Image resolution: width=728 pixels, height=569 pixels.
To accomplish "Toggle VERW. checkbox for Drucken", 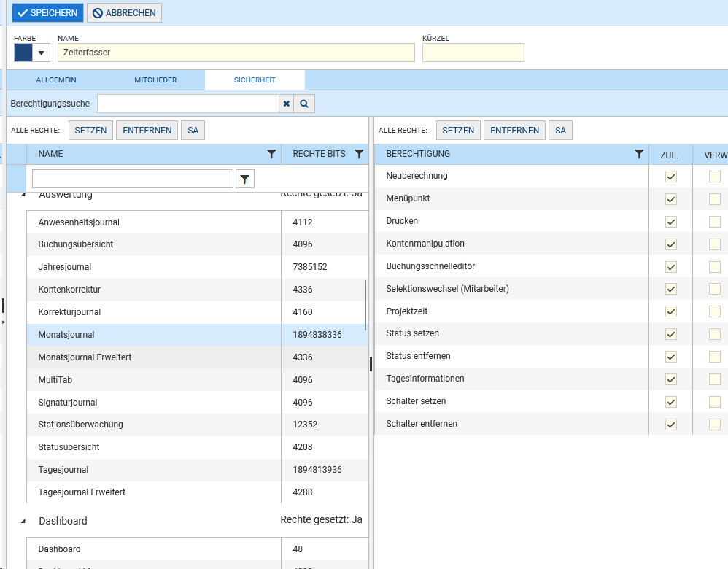I will [715, 222].
